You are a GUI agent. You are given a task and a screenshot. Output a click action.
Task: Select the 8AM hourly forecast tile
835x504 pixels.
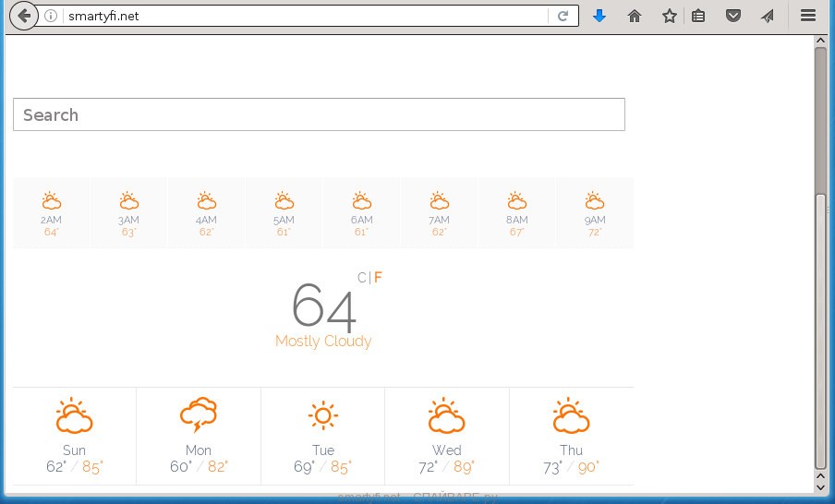(x=516, y=213)
